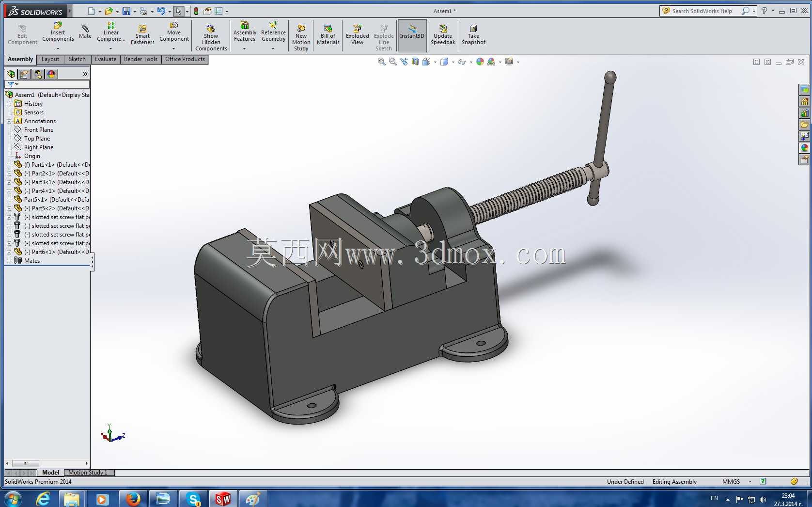Select Front Plane in tree
812x507 pixels.
click(x=39, y=130)
